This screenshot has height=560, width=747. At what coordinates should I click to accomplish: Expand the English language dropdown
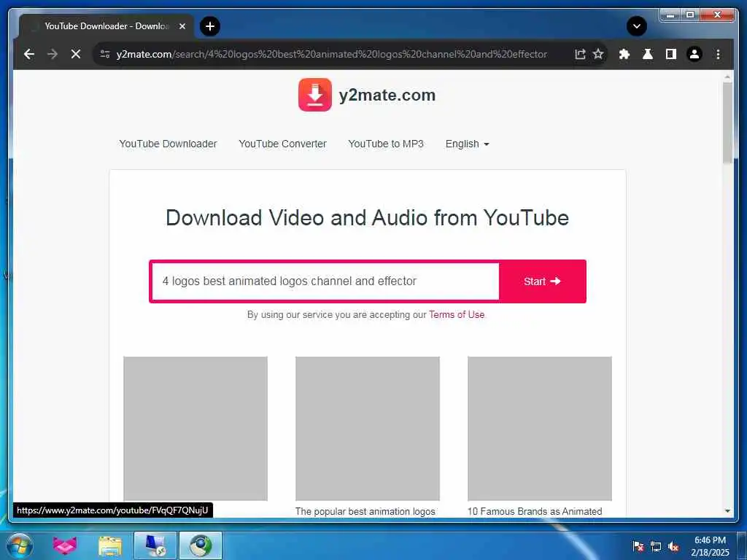[x=468, y=144]
